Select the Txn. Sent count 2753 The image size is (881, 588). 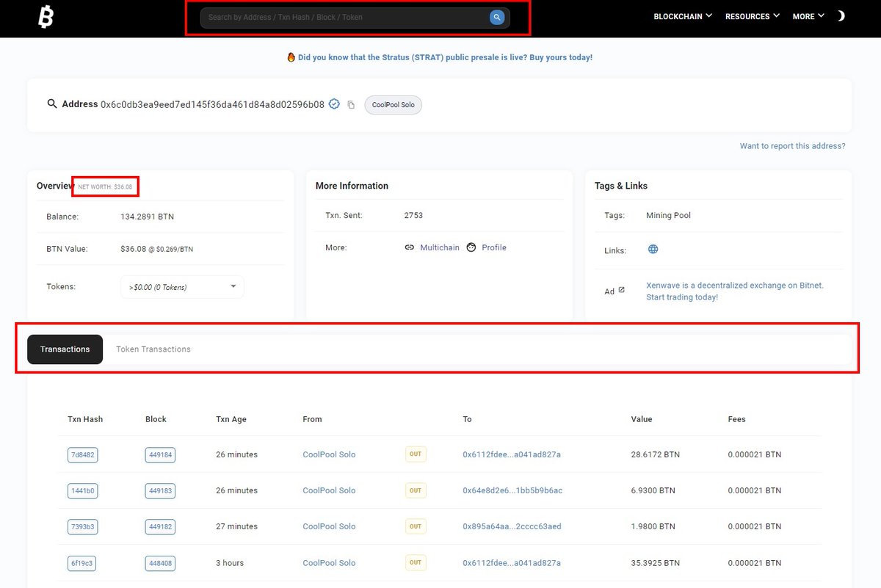tap(413, 215)
